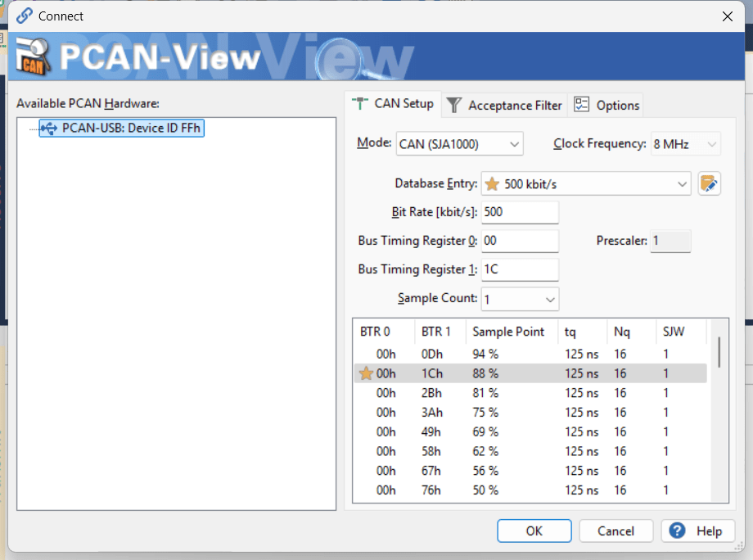Select the row with BTR 1 76h

pyautogui.click(x=530, y=490)
